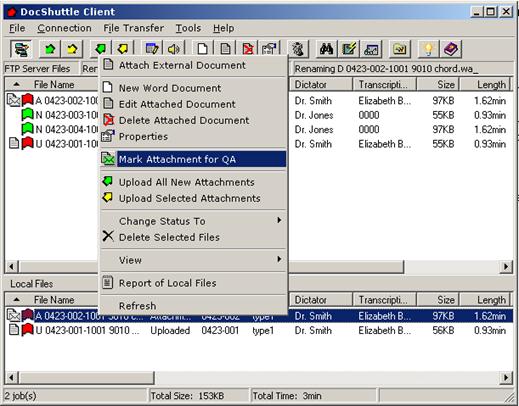Open the File menu
The image size is (519, 406).
tap(17, 28)
